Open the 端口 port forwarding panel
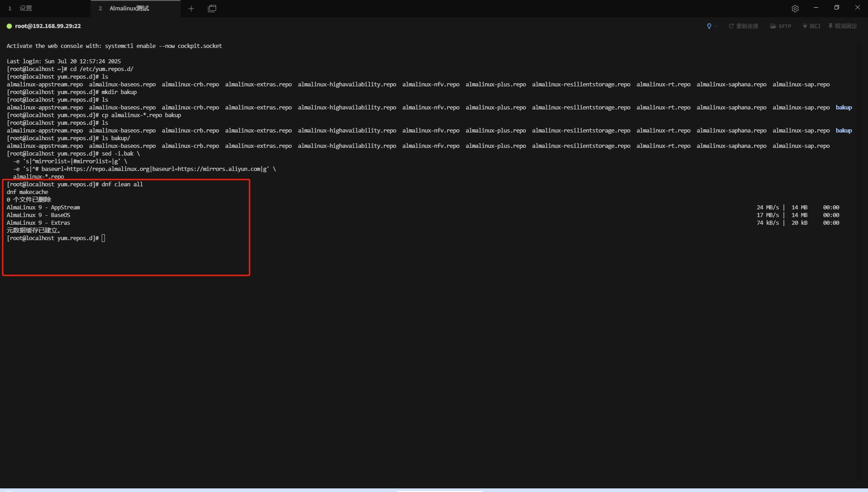Screen dimensions: 868x492 811,26
